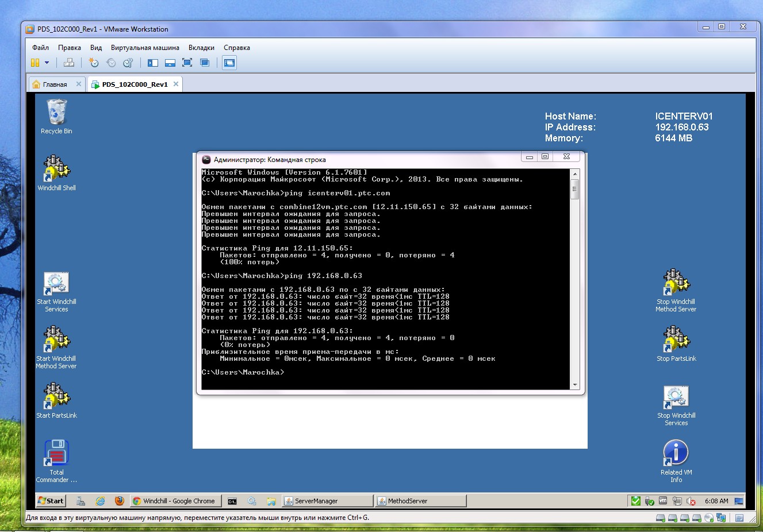The width and height of the screenshot is (763, 532).
Task: Click the console view toolbar icon
Action: click(229, 63)
